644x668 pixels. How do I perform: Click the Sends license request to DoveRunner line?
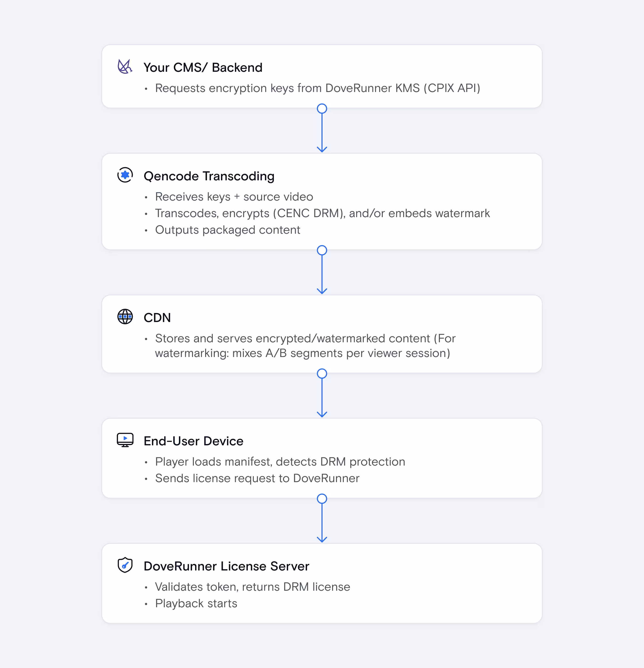[x=257, y=478]
